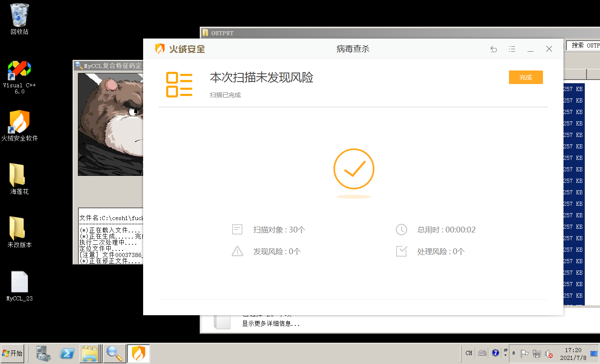Open the 回收站 recycle bin icon
Screen dimensions: 600x364
tap(19, 19)
